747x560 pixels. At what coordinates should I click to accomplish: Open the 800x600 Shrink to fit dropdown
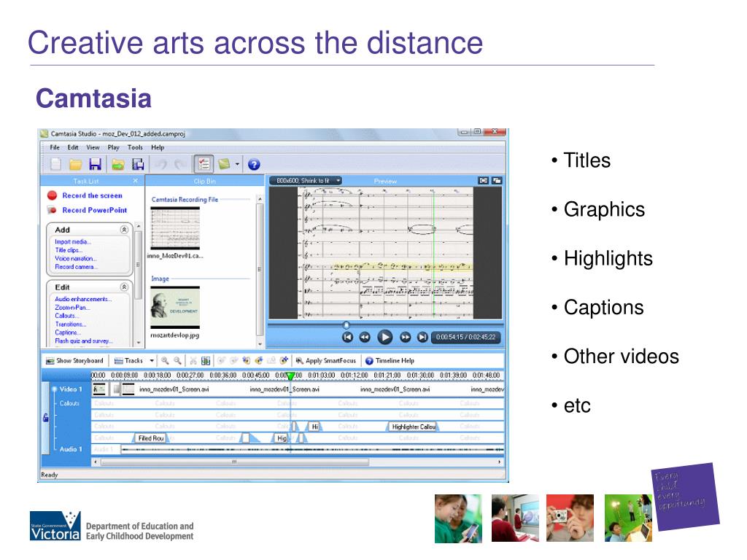click(x=306, y=181)
